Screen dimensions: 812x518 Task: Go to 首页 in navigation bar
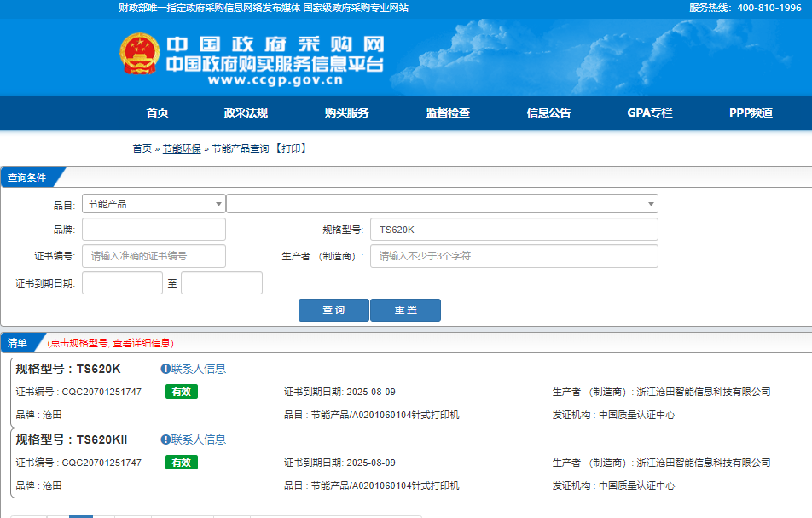coord(157,113)
